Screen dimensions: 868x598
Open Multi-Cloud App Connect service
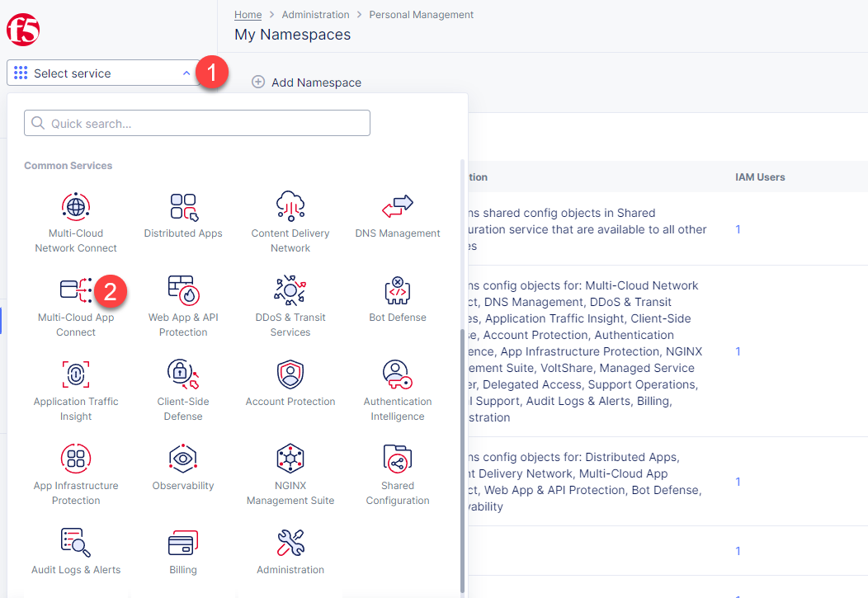[x=76, y=307]
